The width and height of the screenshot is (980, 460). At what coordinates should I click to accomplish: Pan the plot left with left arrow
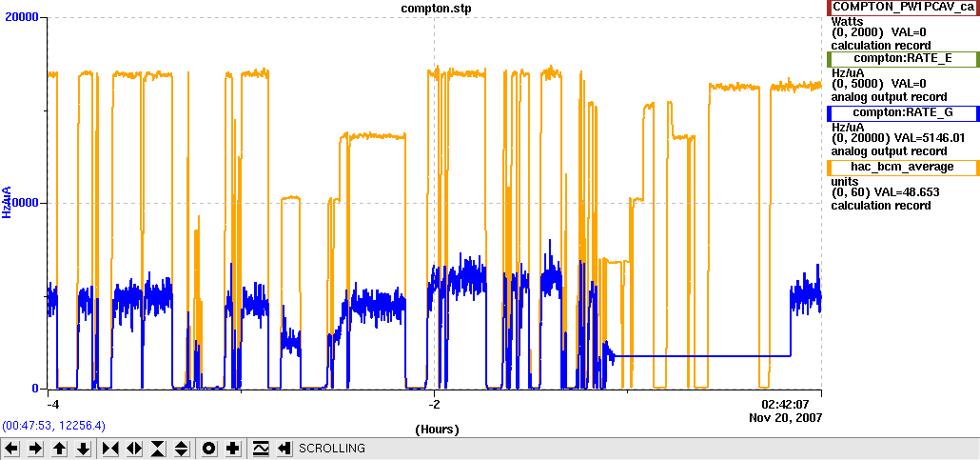coord(12,449)
